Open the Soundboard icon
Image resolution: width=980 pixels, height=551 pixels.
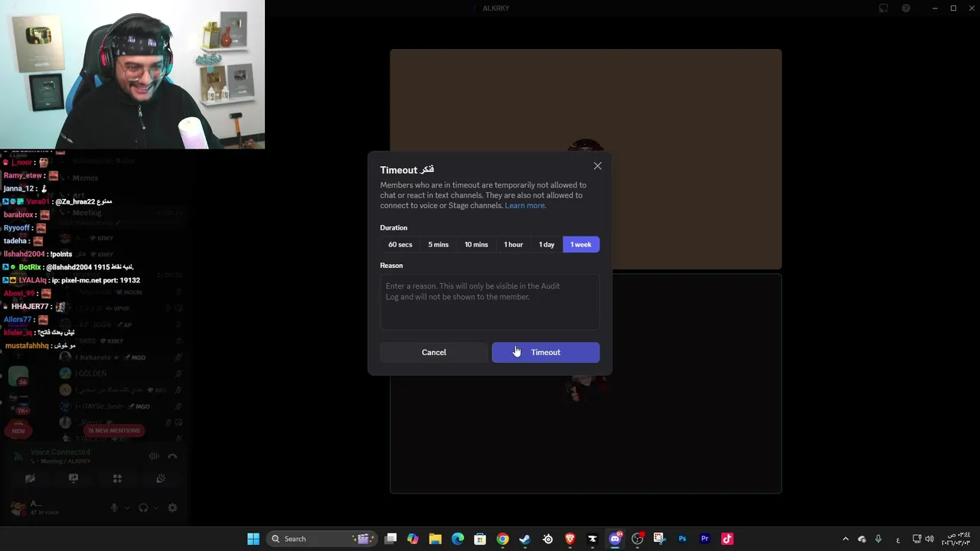coord(161,479)
